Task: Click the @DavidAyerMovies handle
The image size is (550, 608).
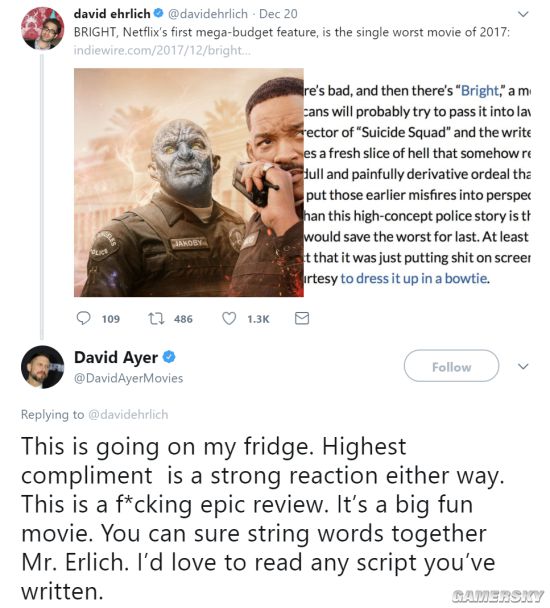Action: tap(128, 378)
